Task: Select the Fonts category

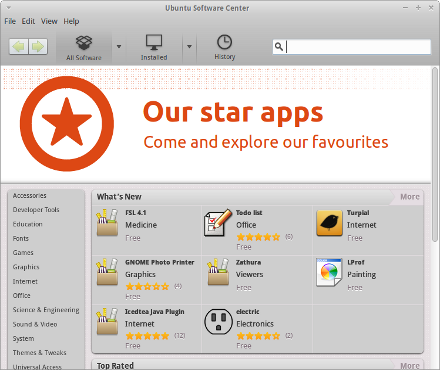Action: (21, 238)
